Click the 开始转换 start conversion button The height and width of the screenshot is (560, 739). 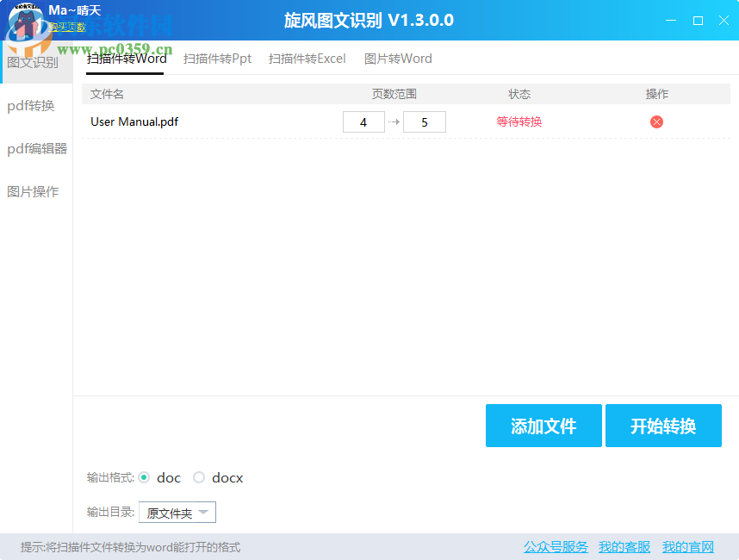[x=663, y=426]
